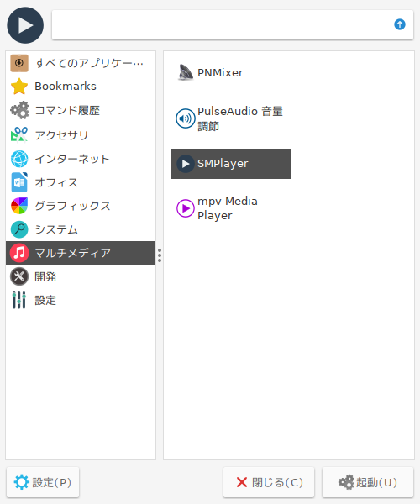Select the 開発 category label
Screen dimensions: 420x504
pyautogui.click(x=45, y=276)
